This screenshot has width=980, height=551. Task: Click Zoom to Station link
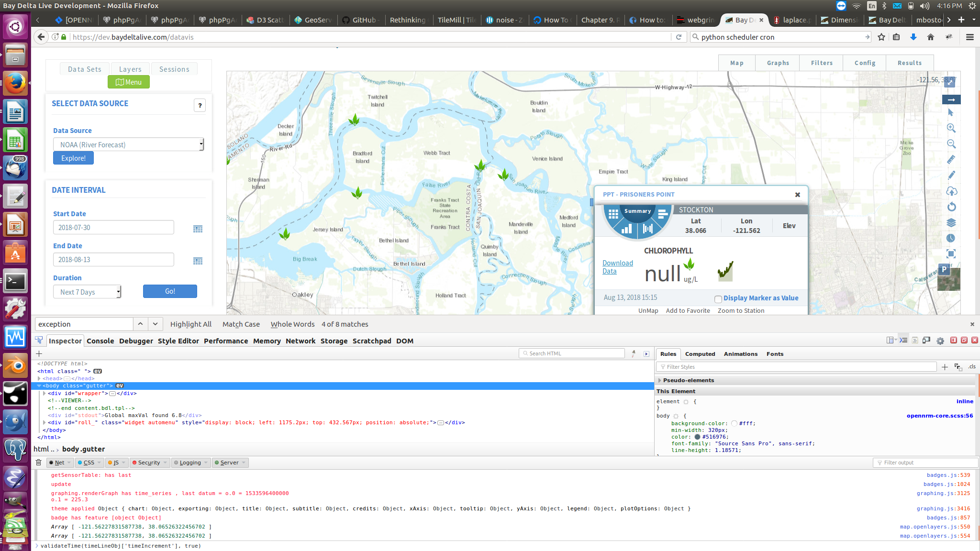click(x=741, y=310)
